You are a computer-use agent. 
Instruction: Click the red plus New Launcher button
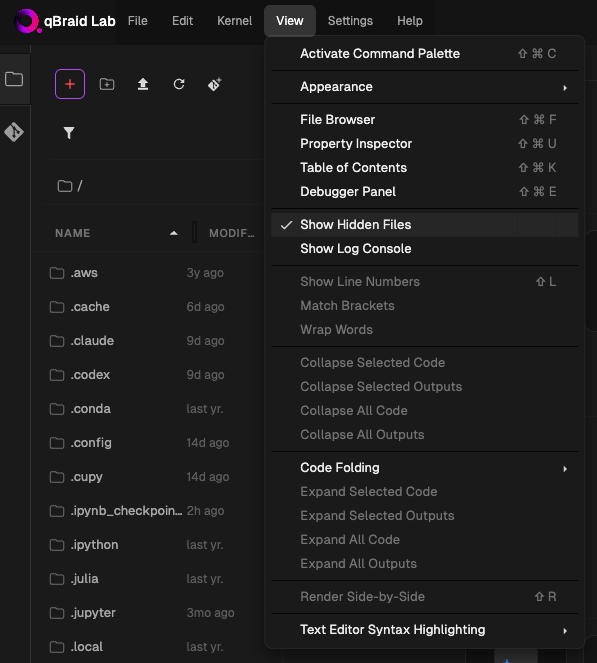point(70,84)
